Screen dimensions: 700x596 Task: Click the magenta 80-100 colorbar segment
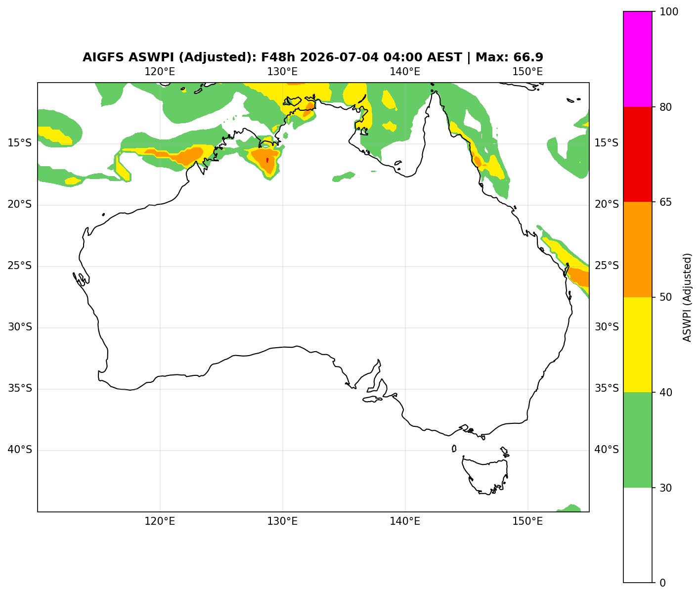(638, 59)
